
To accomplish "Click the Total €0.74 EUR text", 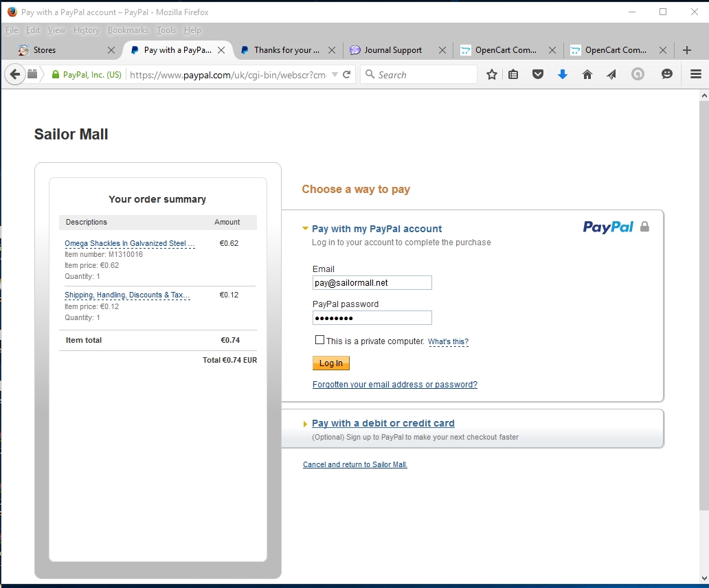I will (229, 360).
